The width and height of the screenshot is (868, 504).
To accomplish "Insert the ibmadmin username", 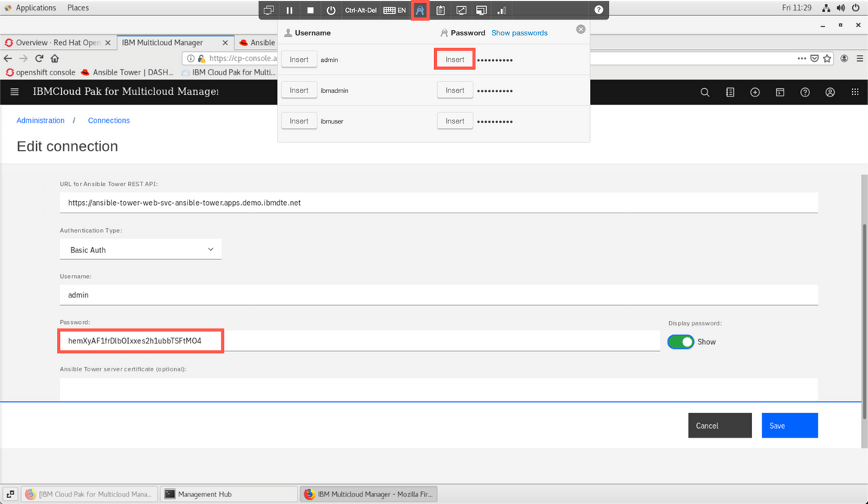I will coord(299,90).
